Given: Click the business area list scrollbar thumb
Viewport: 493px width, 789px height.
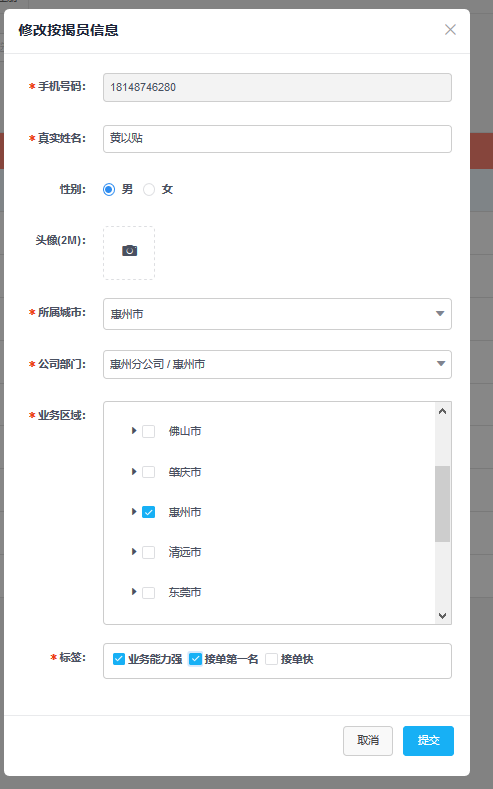Looking at the screenshot, I should click(443, 504).
